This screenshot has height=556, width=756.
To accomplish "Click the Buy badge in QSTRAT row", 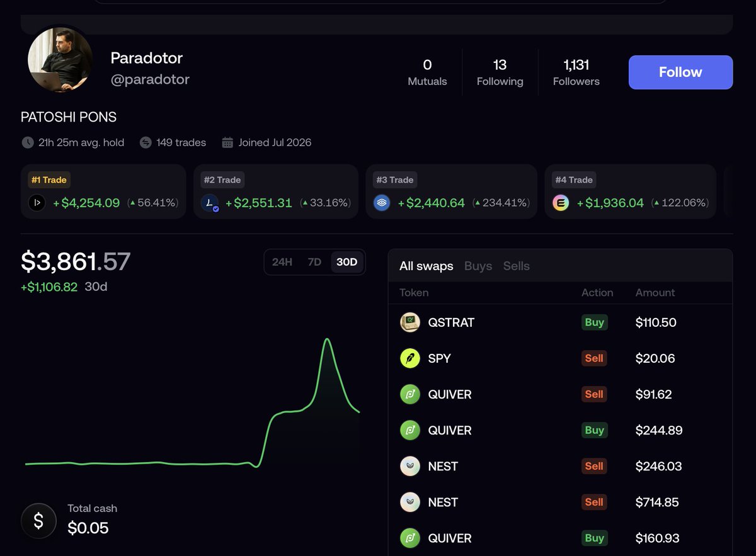I will coord(594,322).
